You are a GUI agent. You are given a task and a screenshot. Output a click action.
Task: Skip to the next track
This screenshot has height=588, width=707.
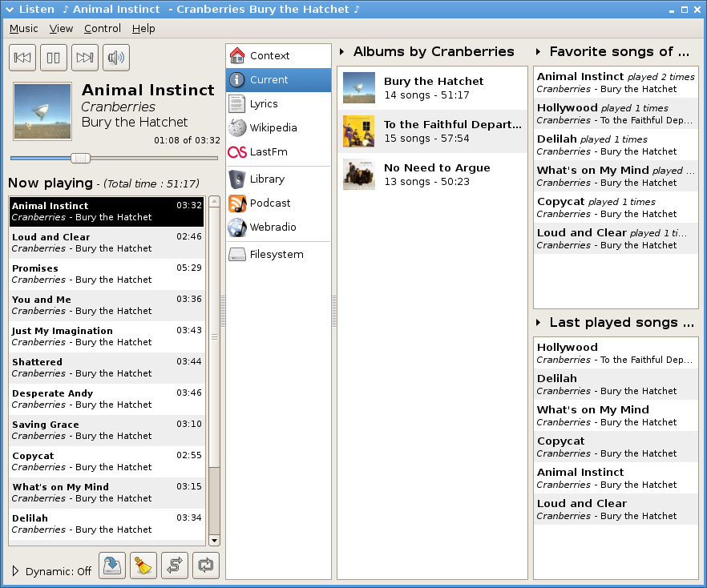(85, 58)
